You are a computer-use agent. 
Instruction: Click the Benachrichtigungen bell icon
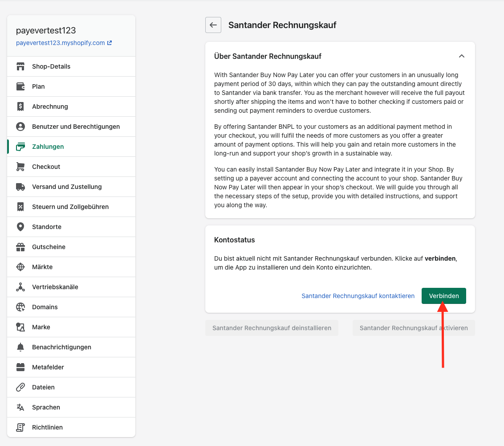pyautogui.click(x=20, y=347)
